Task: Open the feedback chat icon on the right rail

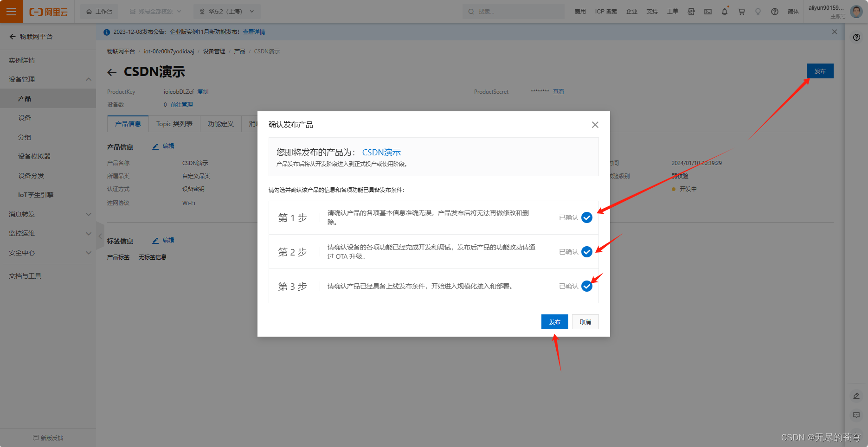Action: 856,415
